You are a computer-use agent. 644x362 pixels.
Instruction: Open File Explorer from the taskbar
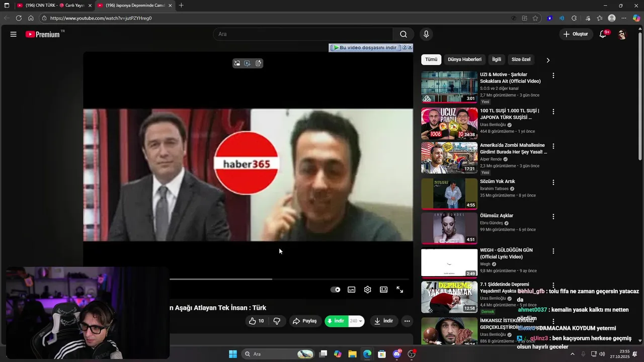[x=352, y=354]
